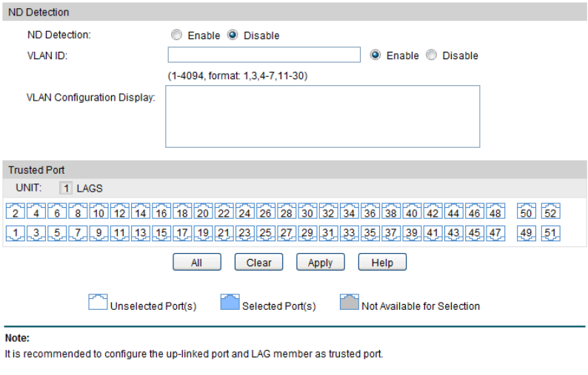Select port 5 icon
Image resolution: width=588 pixels, height=375 pixels.
pyautogui.click(x=57, y=233)
